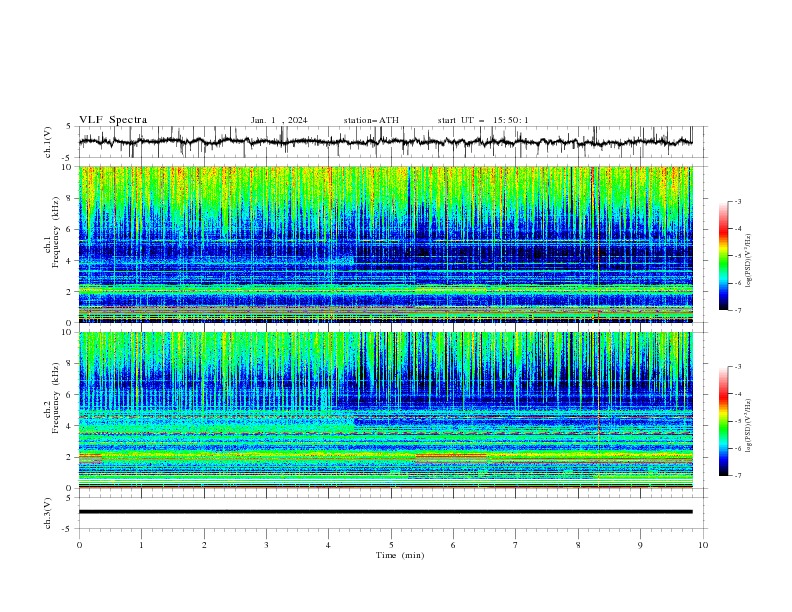The width and height of the screenshot is (792, 612).
Task: Click time axis tick label "2"
Action: [x=204, y=545]
